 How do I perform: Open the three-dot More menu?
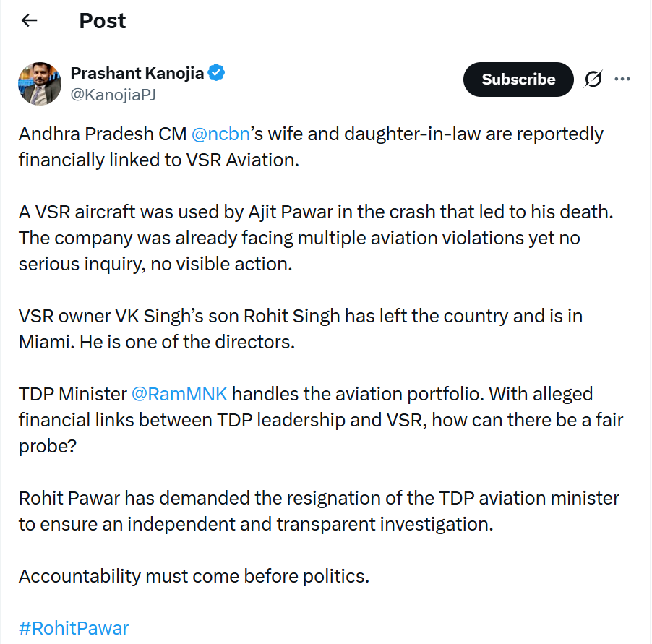tap(622, 79)
